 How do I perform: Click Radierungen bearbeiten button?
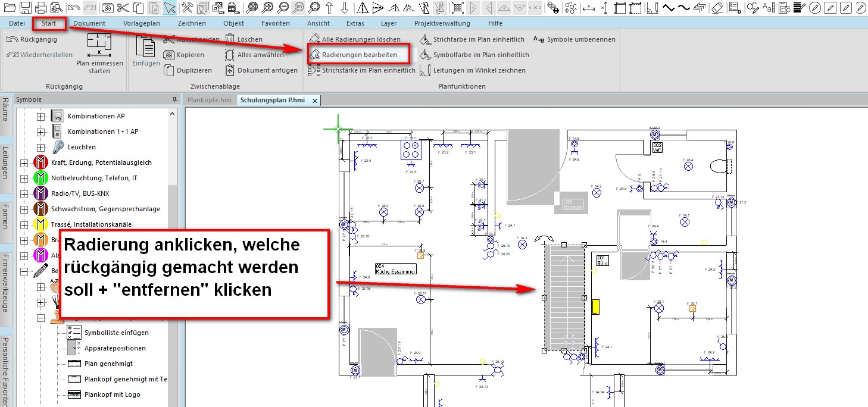pos(359,55)
